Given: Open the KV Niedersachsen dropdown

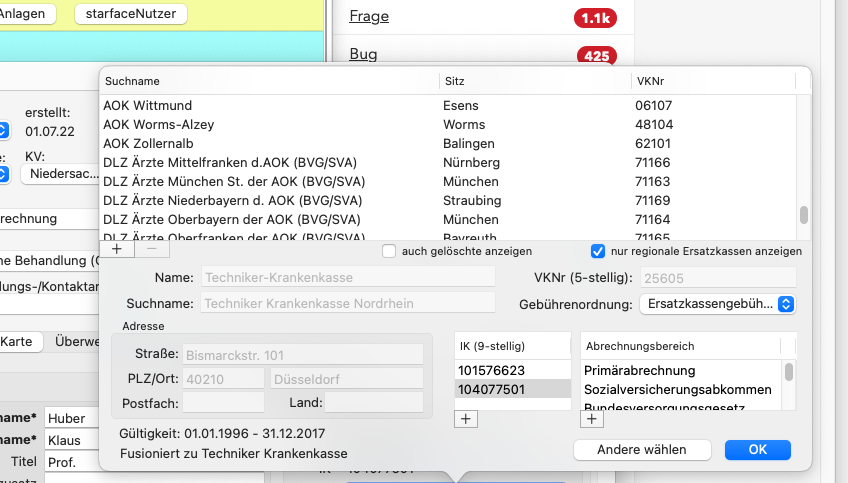Looking at the screenshot, I should (x=61, y=174).
